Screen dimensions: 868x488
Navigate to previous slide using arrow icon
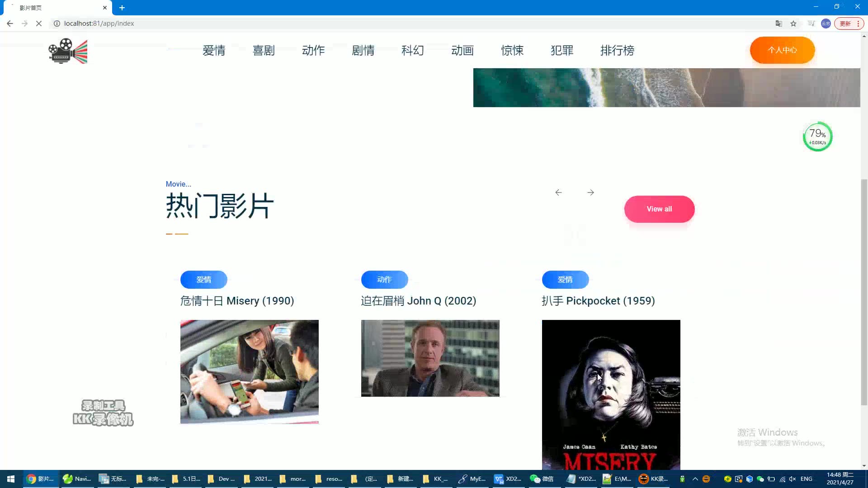[x=559, y=192]
